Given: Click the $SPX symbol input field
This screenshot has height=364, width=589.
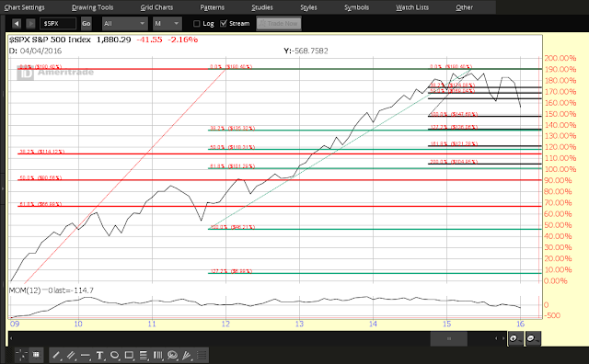Looking at the screenshot, I should point(58,24).
